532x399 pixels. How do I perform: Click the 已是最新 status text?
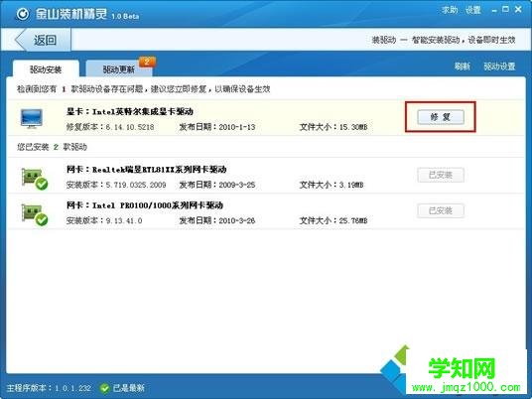pos(129,388)
